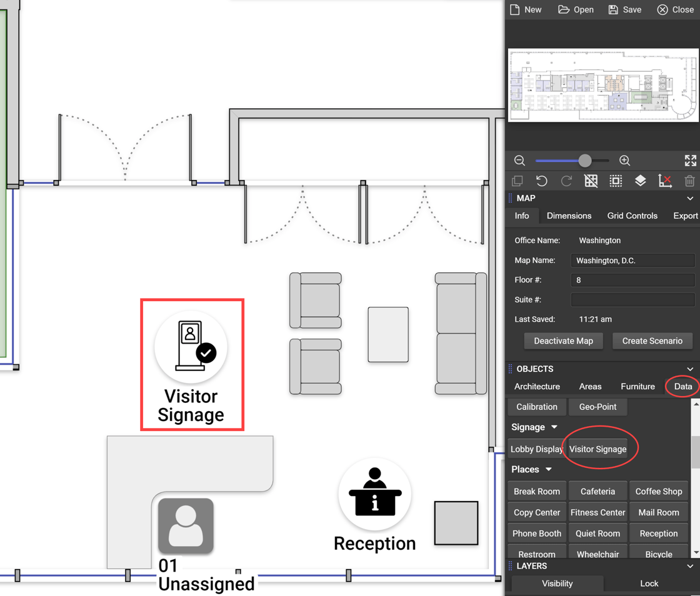Viewport: 700px width, 596px height.
Task: Click the zoom out magnifier icon
Action: (x=519, y=161)
